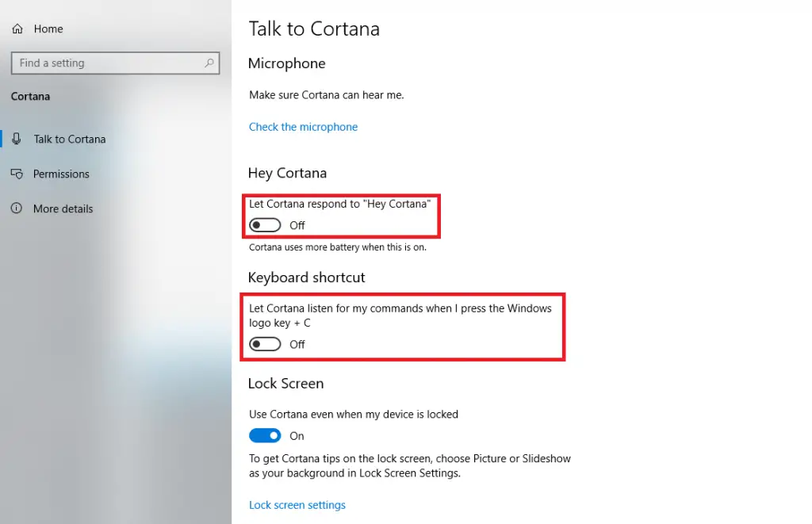812x524 pixels.
Task: Toggle the "Hey Cortana" response switch
Action: click(265, 225)
